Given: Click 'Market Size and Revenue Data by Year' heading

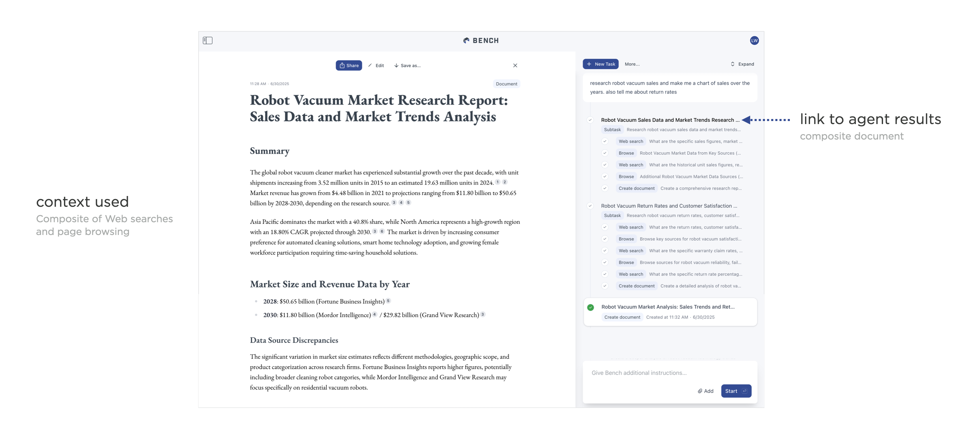Looking at the screenshot, I should point(329,284).
